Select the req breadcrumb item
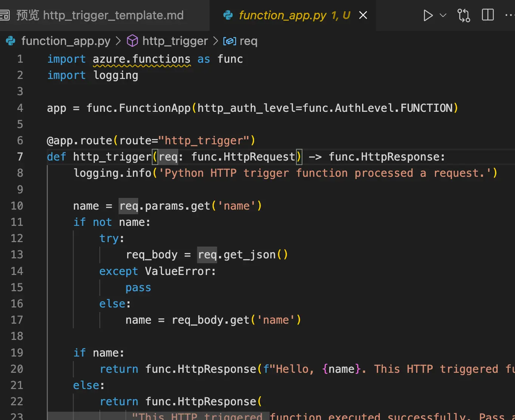515x420 pixels. click(248, 41)
